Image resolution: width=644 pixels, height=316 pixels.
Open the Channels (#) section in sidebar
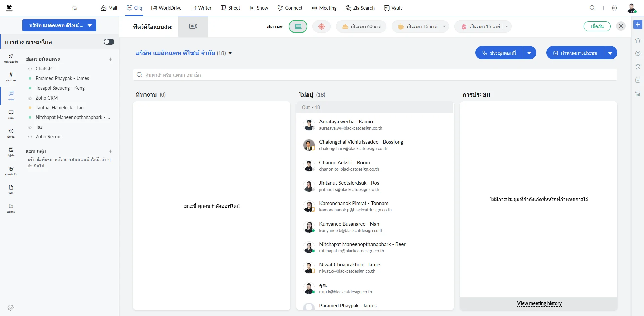pyautogui.click(x=11, y=76)
